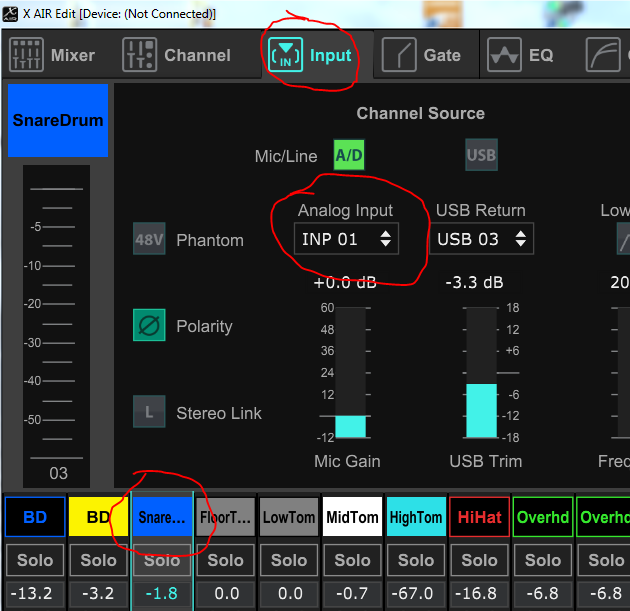Click the X AIR Edit app icon
Image resolution: width=630 pixels, height=611 pixels.
tap(10, 14)
